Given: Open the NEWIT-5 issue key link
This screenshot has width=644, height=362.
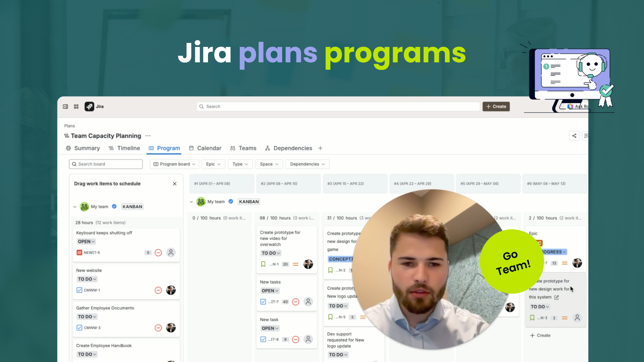Looking at the screenshot, I should [x=92, y=252].
